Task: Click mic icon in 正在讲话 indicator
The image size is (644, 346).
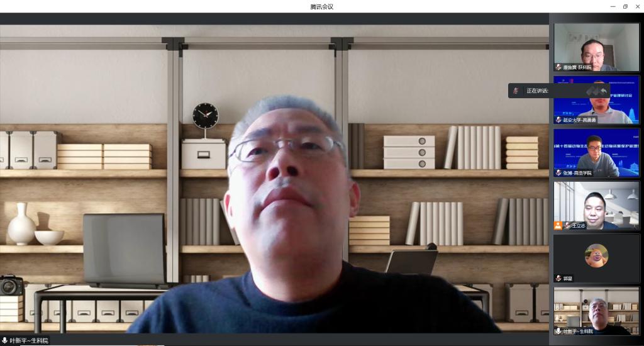Action: (516, 91)
